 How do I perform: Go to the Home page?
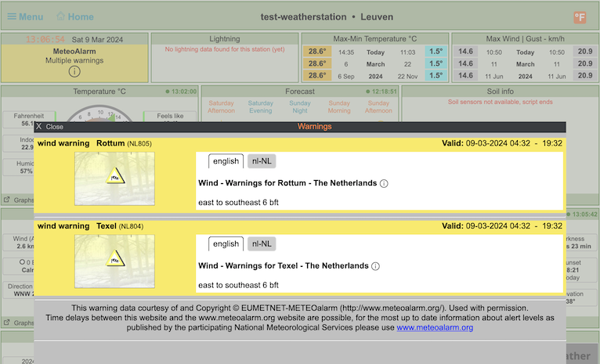click(x=75, y=16)
